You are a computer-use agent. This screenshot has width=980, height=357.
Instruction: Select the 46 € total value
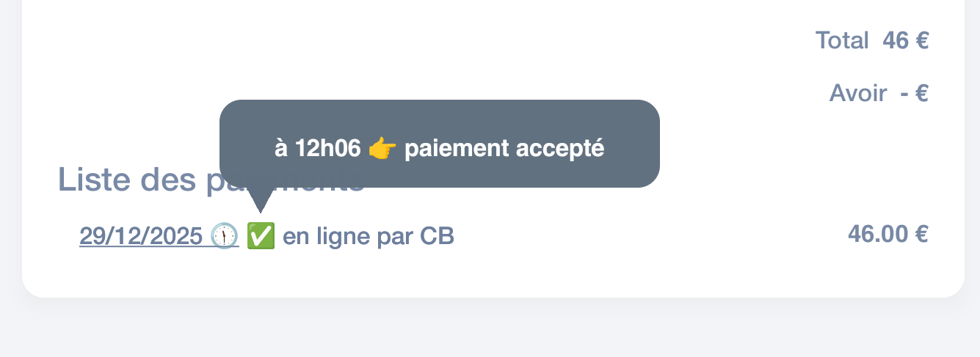pos(905,40)
